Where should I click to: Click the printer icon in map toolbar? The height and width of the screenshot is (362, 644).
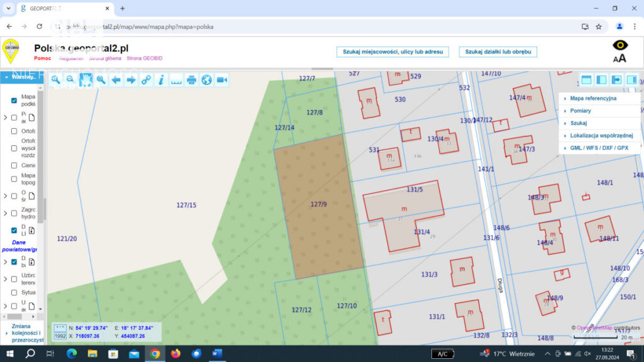click(x=191, y=80)
